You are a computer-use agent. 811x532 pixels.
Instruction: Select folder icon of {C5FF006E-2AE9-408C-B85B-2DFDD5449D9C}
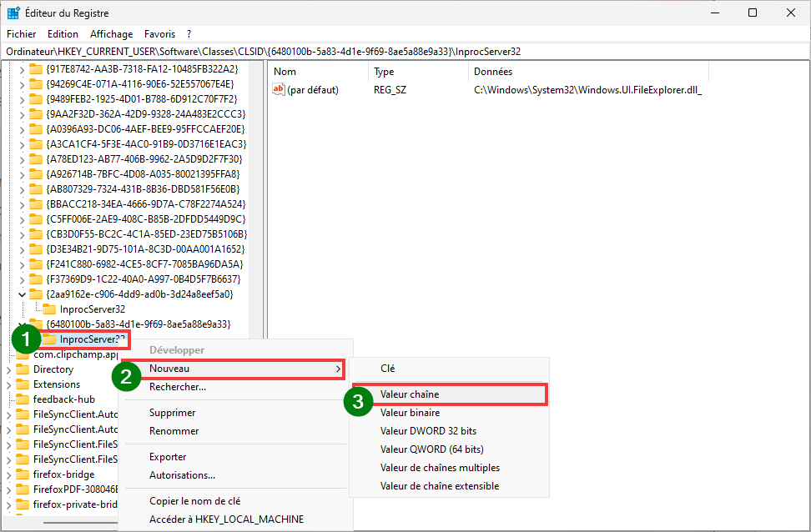coord(36,218)
